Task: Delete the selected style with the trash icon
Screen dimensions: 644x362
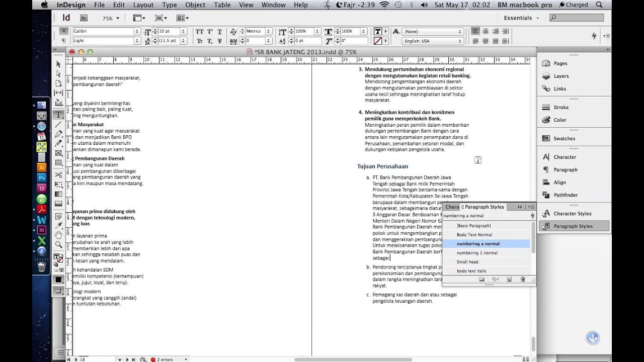Action: click(522, 279)
